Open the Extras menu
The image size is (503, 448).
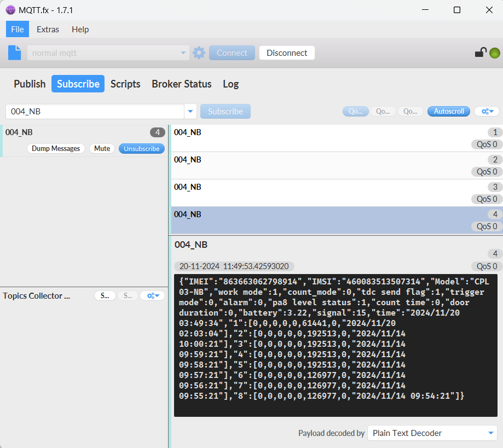[48, 29]
